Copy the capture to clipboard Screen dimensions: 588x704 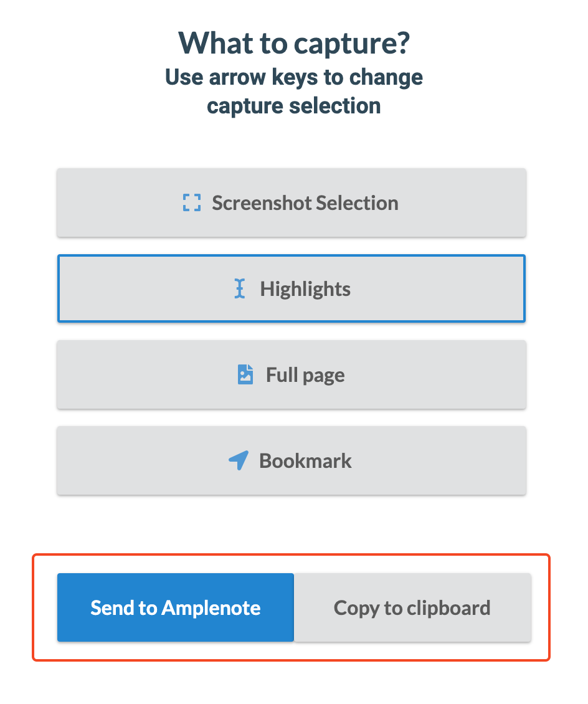[x=412, y=607]
